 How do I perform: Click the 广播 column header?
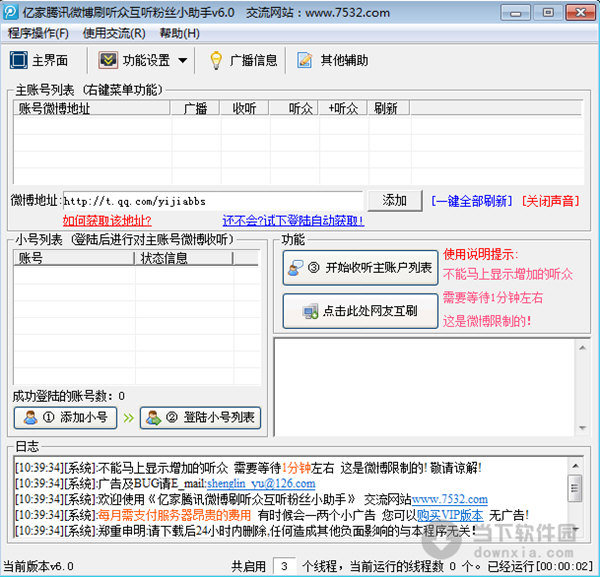click(x=195, y=108)
